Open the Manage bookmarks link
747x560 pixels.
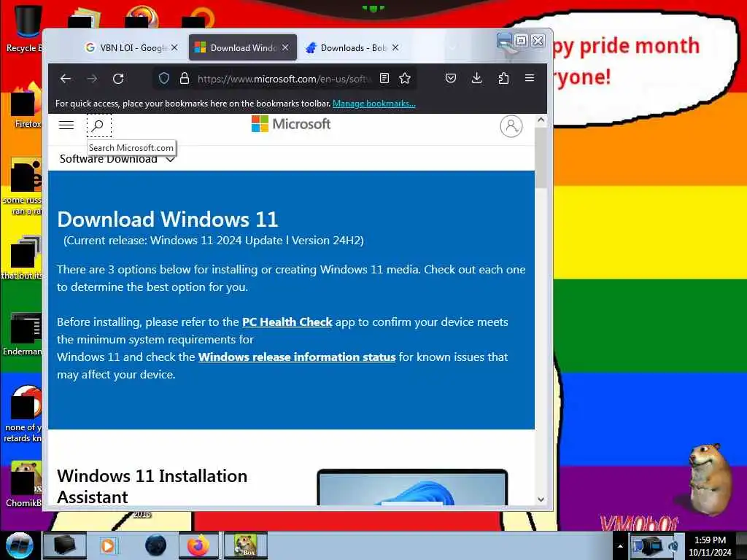coord(374,104)
